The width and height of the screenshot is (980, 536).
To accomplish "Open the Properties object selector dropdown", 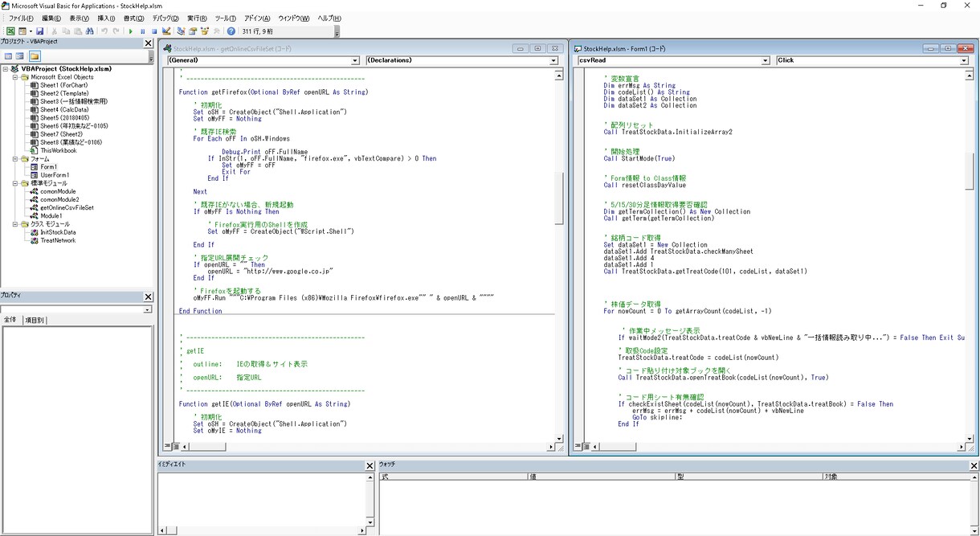I will click(148, 309).
